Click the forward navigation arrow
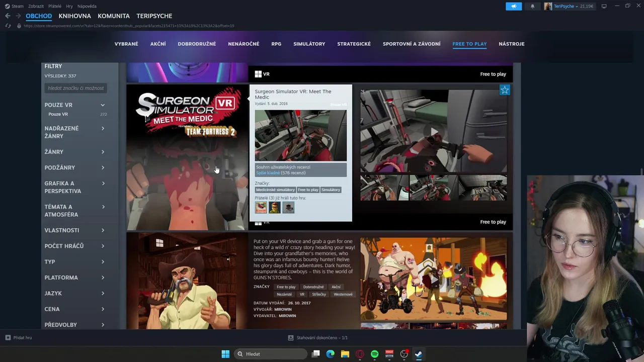The height and width of the screenshot is (362, 644). tap(18, 16)
